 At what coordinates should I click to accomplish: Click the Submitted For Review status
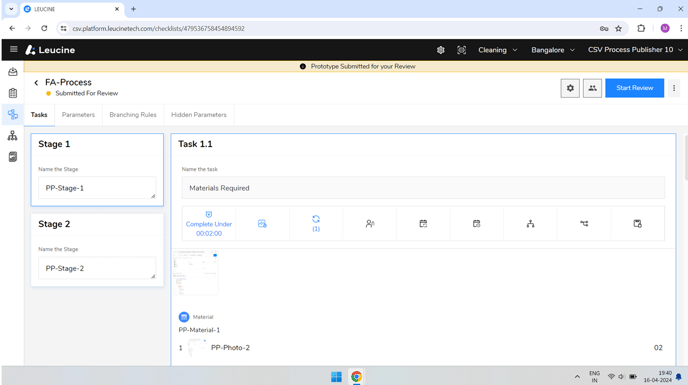[x=86, y=93]
